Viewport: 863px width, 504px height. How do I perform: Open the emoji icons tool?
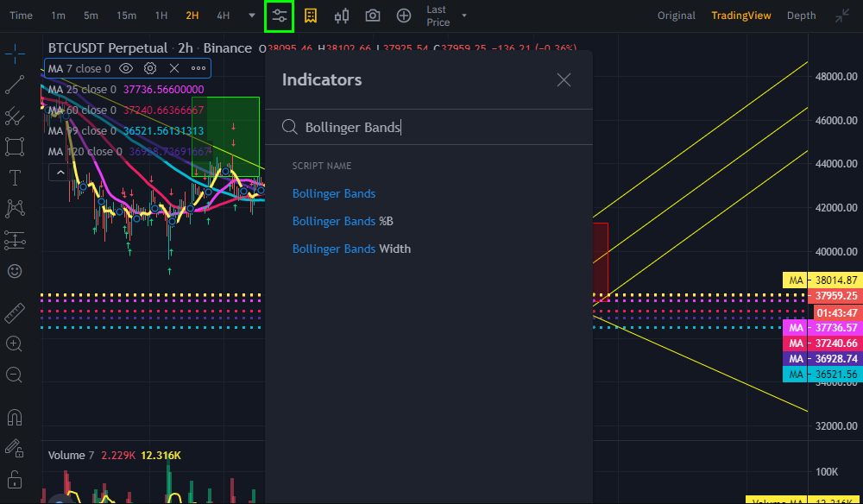[x=15, y=271]
